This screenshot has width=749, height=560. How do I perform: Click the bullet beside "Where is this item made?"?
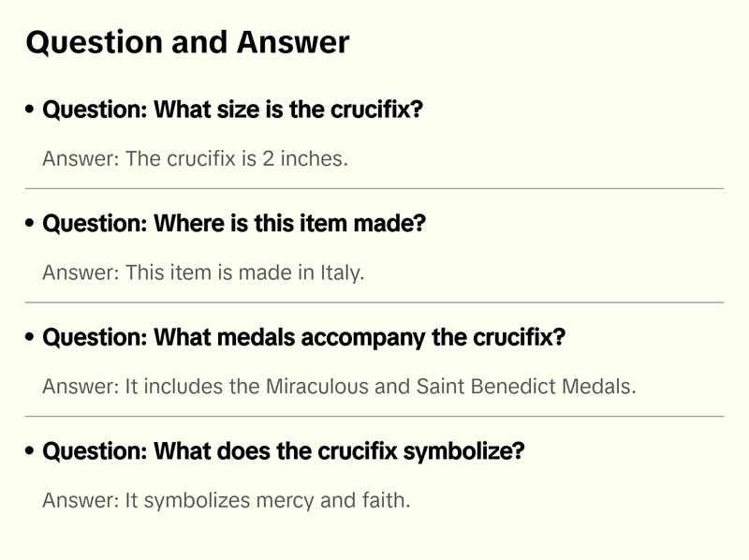[31, 225]
